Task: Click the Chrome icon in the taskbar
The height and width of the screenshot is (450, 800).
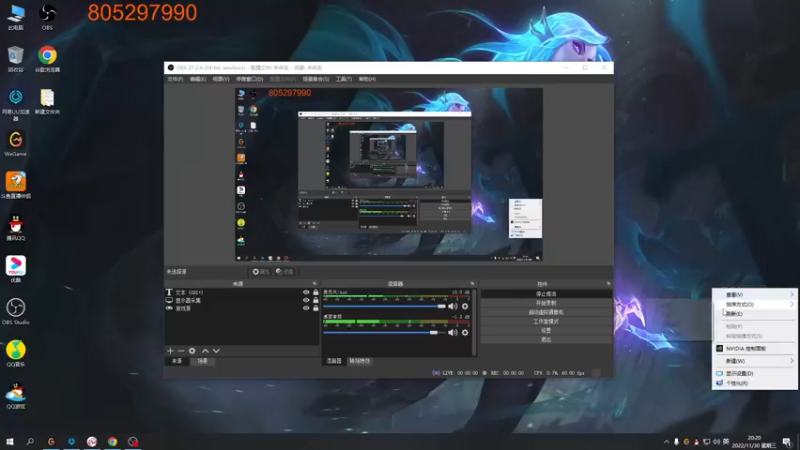Action: click(112, 441)
